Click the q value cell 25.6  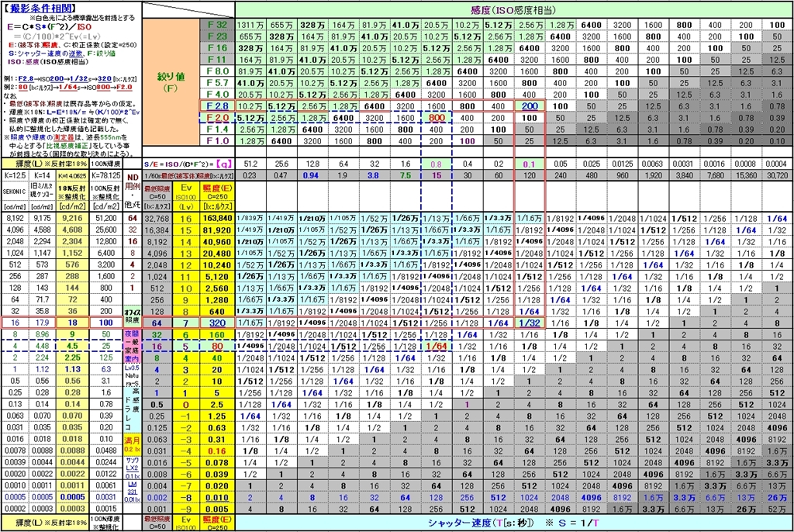[281, 164]
